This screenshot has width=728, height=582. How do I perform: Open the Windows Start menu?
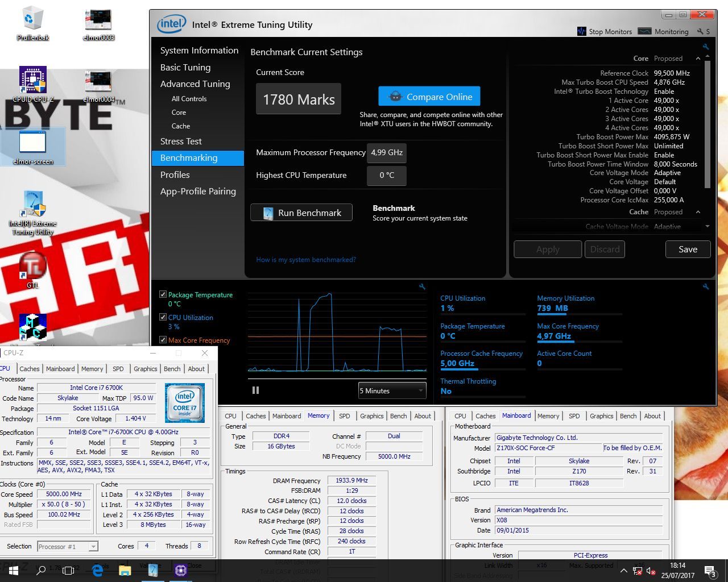(x=14, y=570)
